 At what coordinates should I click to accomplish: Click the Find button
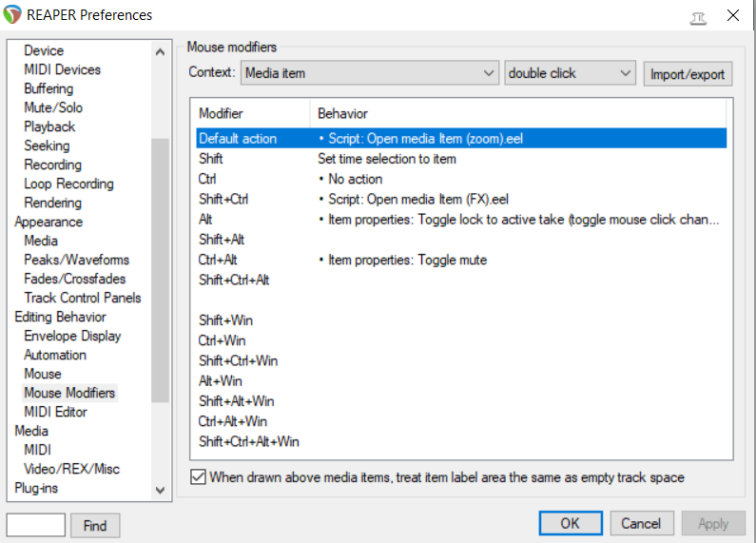click(95, 525)
